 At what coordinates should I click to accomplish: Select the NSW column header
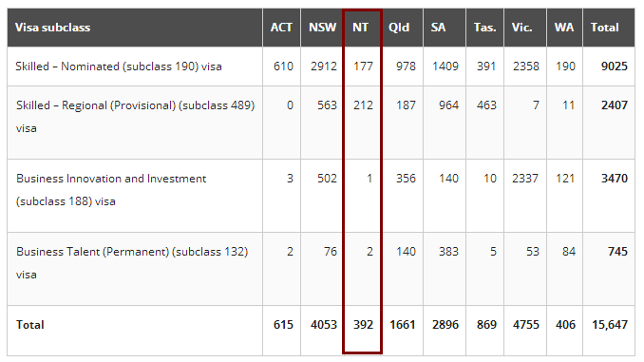(x=322, y=28)
